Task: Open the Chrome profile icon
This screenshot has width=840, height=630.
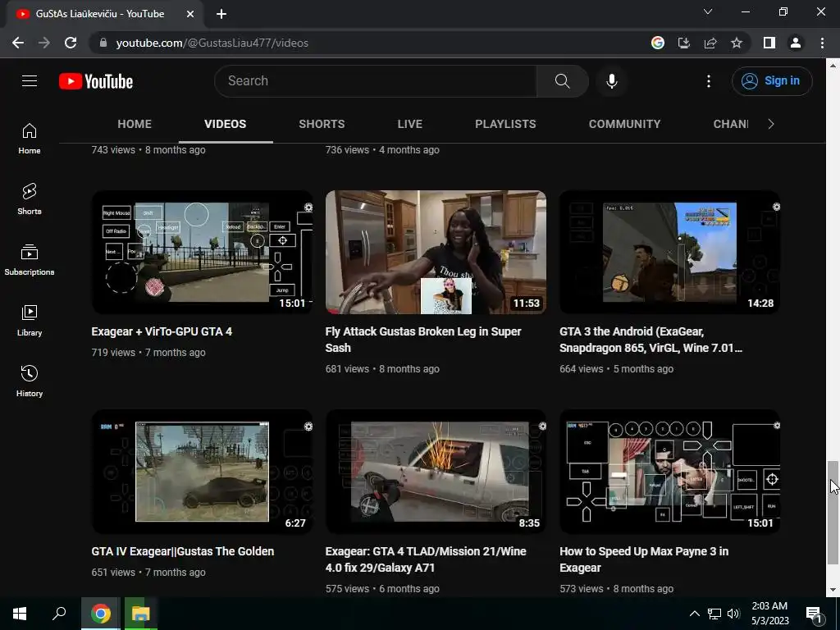Action: click(x=796, y=43)
